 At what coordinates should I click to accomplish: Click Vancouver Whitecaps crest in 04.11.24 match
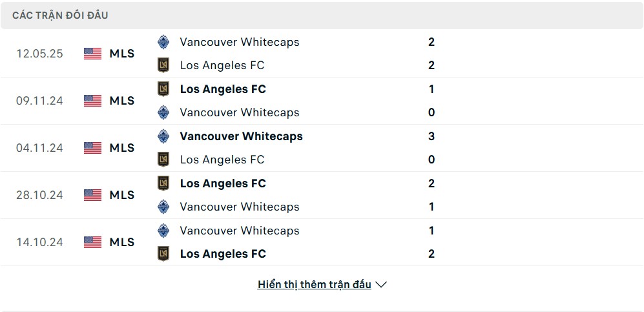coord(163,136)
